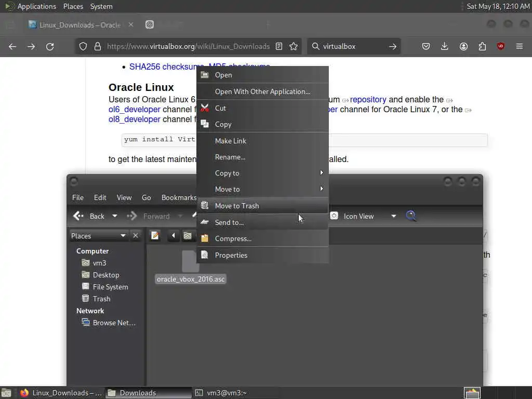532x399 pixels.
Task: Open the File menu in file manager
Action: tap(78, 197)
